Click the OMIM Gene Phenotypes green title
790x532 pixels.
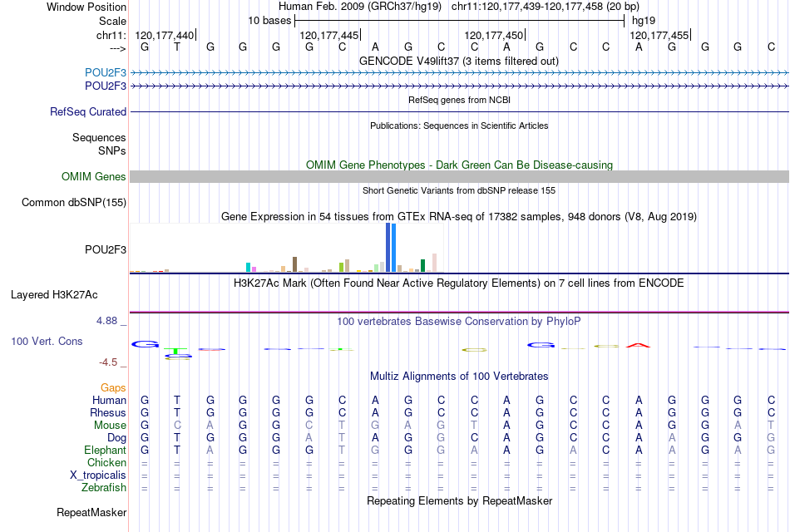pyautogui.click(x=460, y=165)
